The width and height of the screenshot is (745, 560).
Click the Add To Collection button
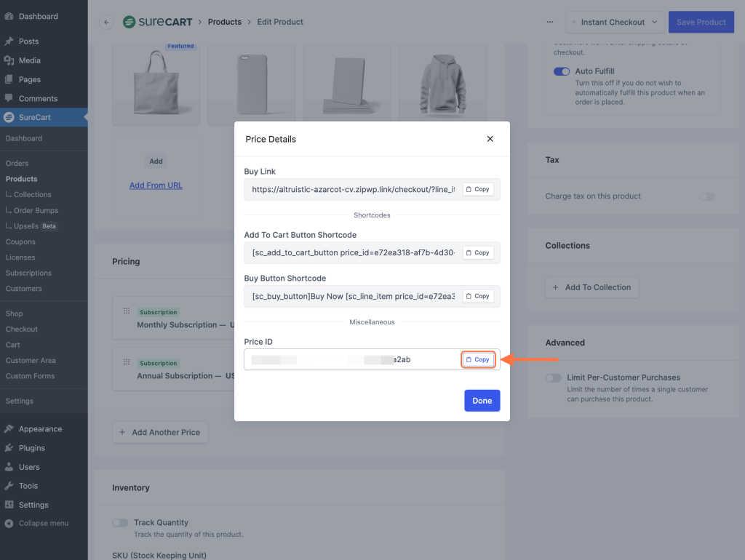coord(591,287)
